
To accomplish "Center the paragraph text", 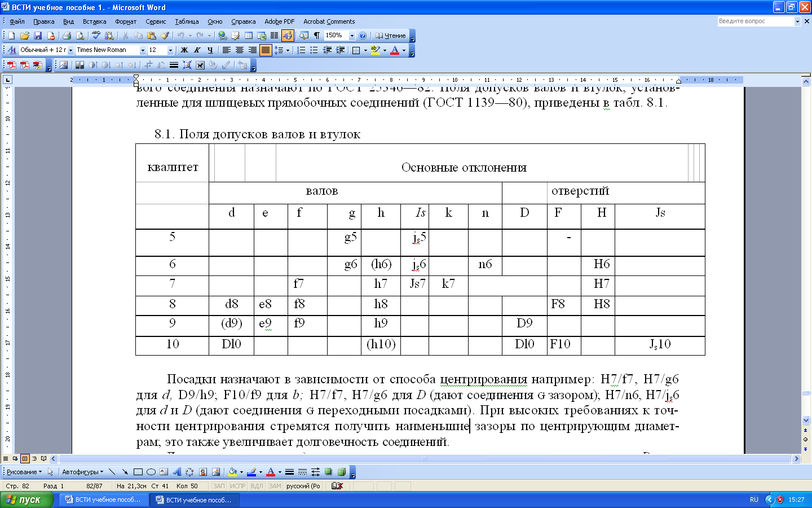I will [x=239, y=50].
